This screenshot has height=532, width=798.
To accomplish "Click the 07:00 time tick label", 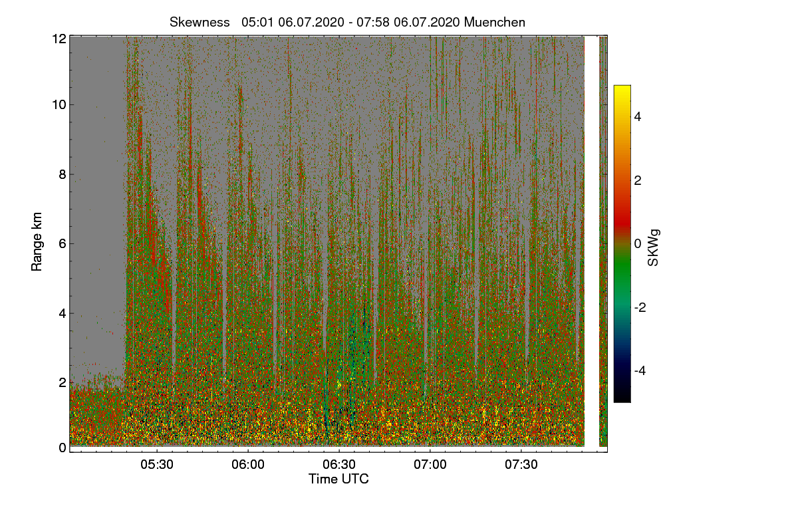I will [x=430, y=464].
